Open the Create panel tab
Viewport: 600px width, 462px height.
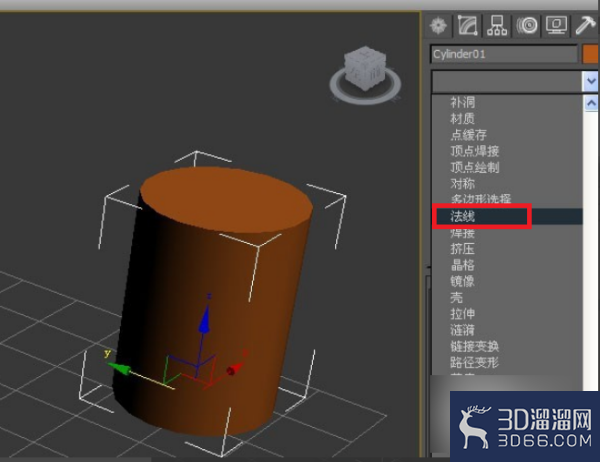(x=438, y=26)
